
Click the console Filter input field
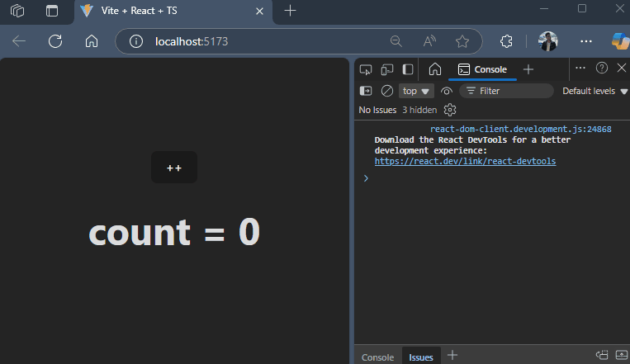(507, 91)
